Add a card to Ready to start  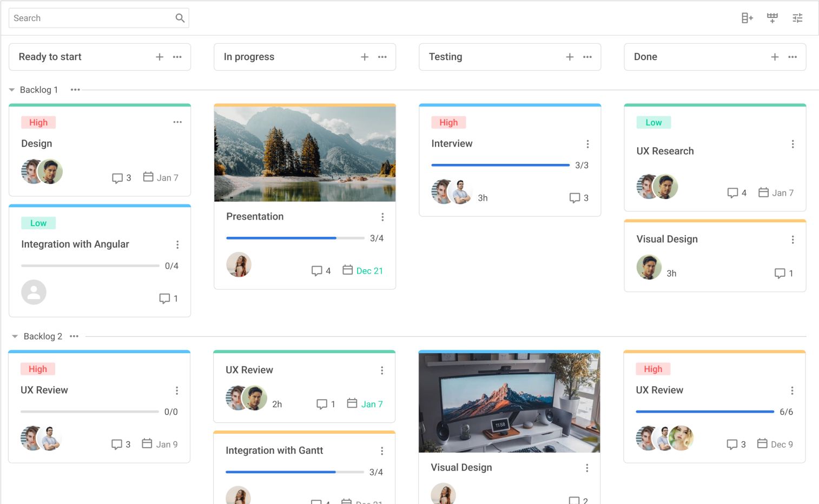[x=160, y=57]
